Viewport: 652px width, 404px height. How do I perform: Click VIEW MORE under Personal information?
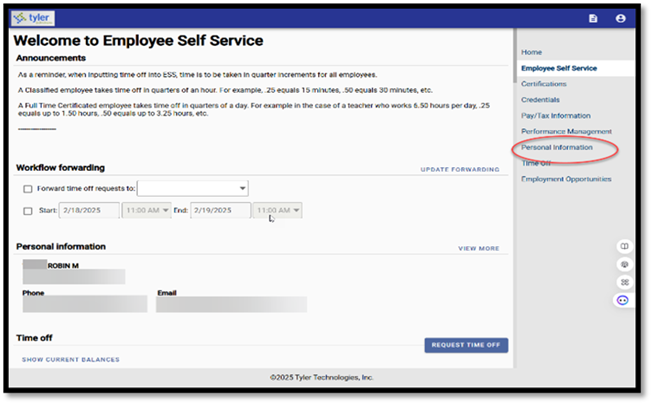click(x=479, y=249)
